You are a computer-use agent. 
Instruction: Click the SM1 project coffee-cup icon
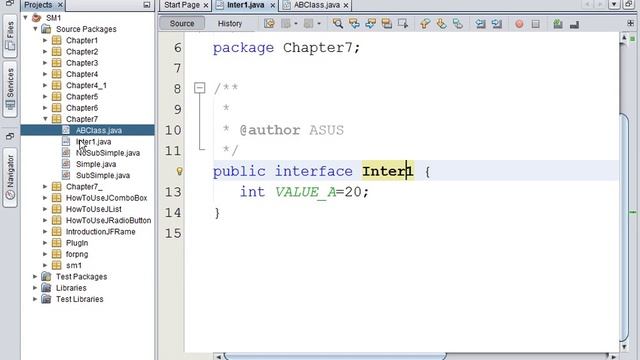click(37, 18)
